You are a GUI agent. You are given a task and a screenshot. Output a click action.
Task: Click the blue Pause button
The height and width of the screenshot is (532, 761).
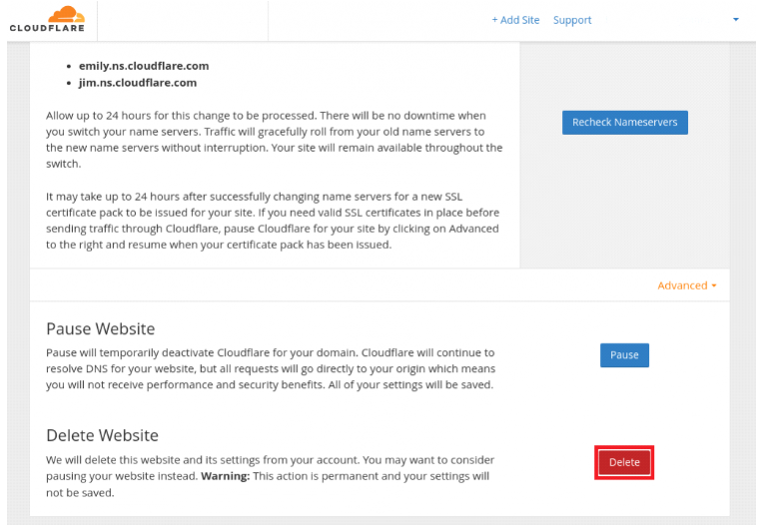tap(624, 355)
